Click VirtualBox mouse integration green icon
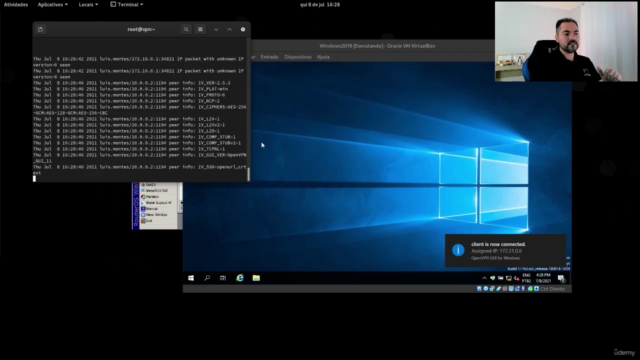The image size is (640, 360). (530, 289)
